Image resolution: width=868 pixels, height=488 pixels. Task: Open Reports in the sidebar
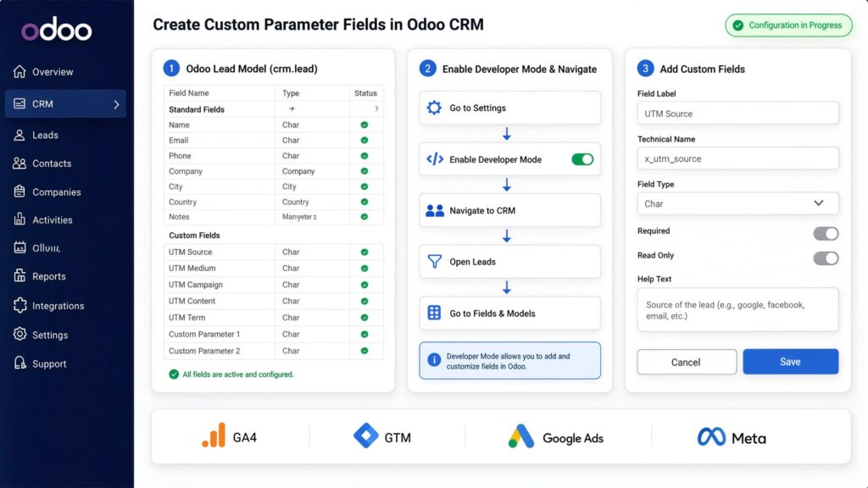(x=48, y=276)
